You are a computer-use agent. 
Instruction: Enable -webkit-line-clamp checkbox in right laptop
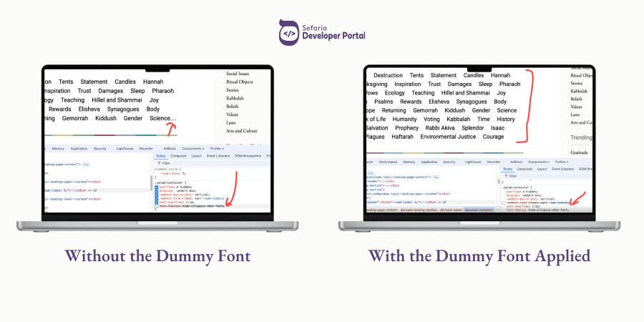(504, 203)
